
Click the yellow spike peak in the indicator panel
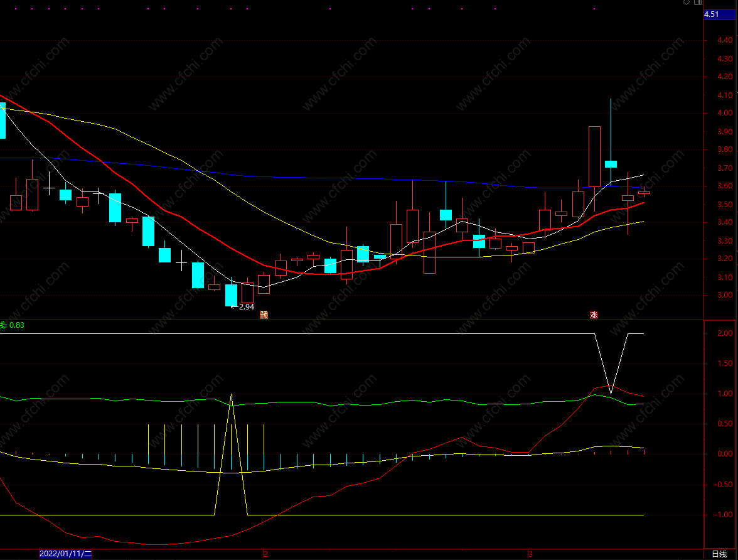point(231,395)
